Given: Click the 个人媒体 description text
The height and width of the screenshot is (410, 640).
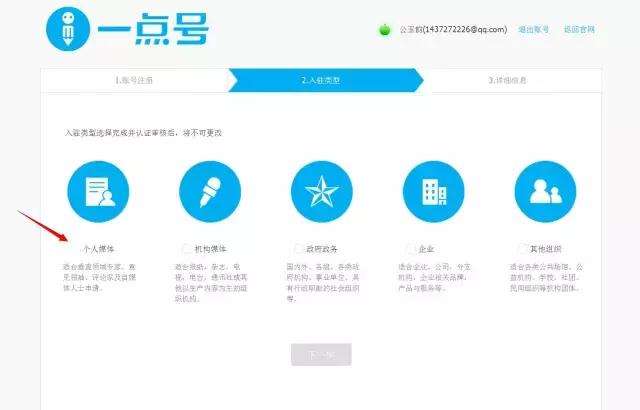Looking at the screenshot, I should tap(99, 277).
